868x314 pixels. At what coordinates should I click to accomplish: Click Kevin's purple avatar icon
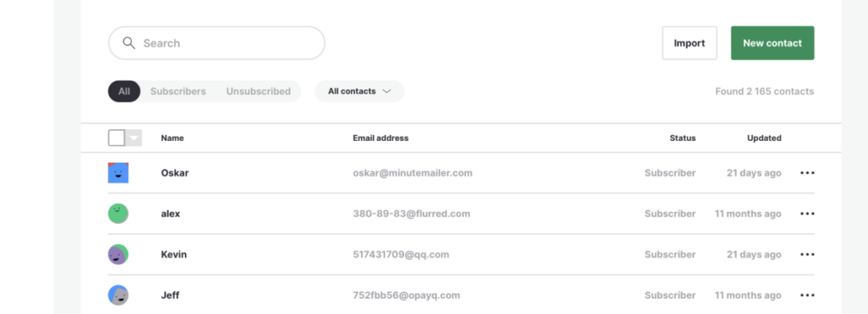pos(118,255)
